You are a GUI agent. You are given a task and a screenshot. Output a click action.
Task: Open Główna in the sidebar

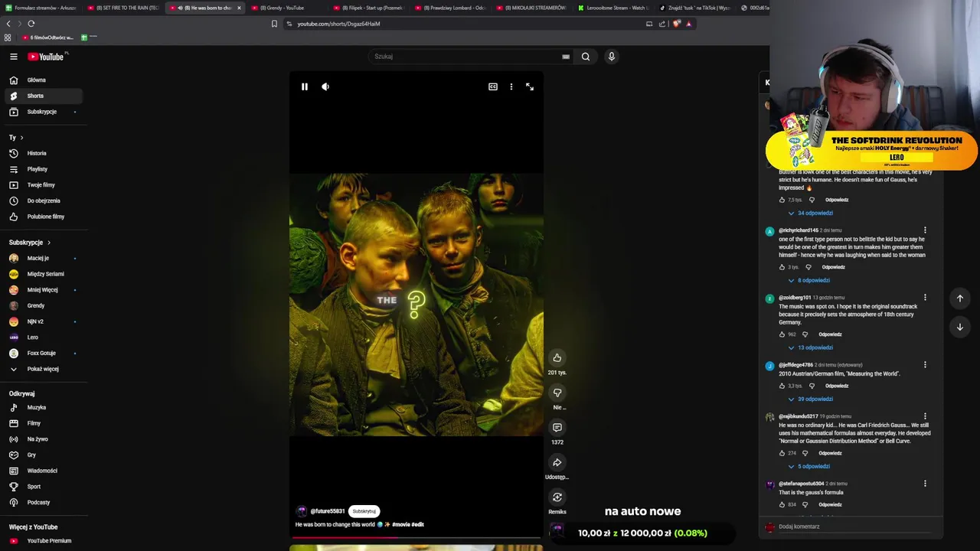[x=44, y=80]
